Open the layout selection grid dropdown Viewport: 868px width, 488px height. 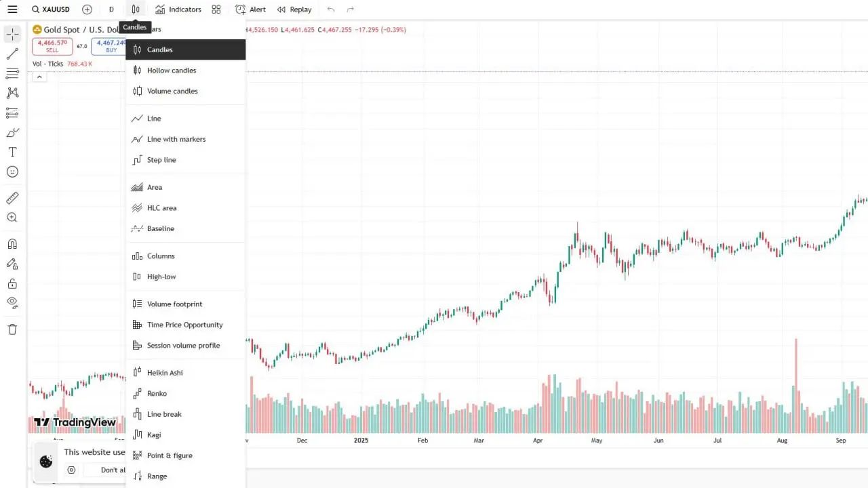[216, 9]
